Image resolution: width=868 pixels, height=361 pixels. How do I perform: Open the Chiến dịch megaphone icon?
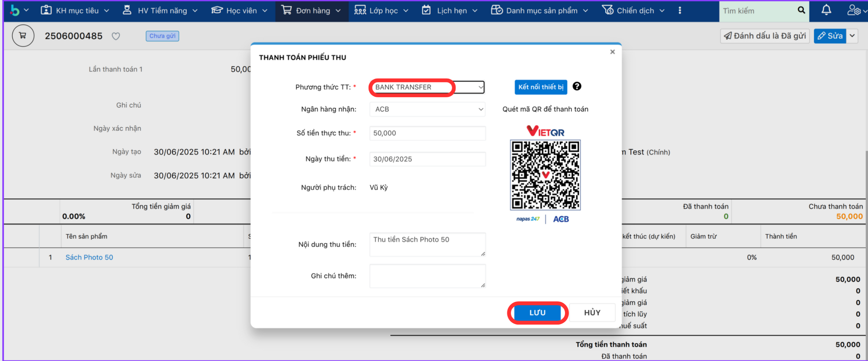(x=609, y=10)
